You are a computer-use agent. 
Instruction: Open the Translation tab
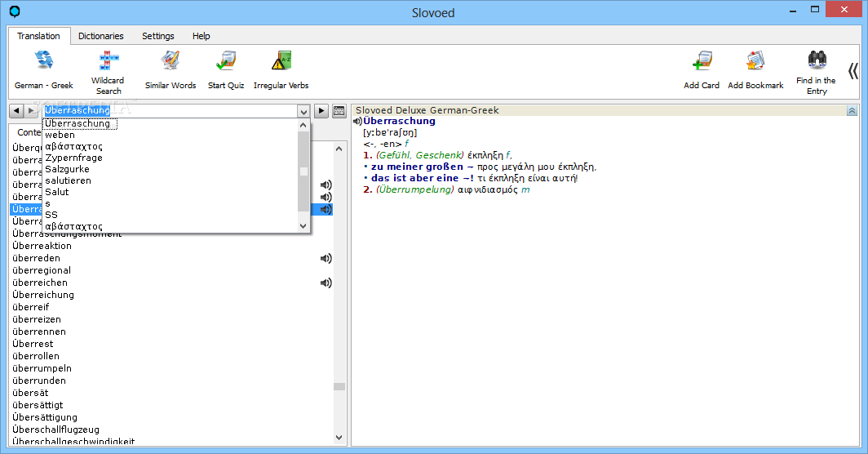(39, 36)
